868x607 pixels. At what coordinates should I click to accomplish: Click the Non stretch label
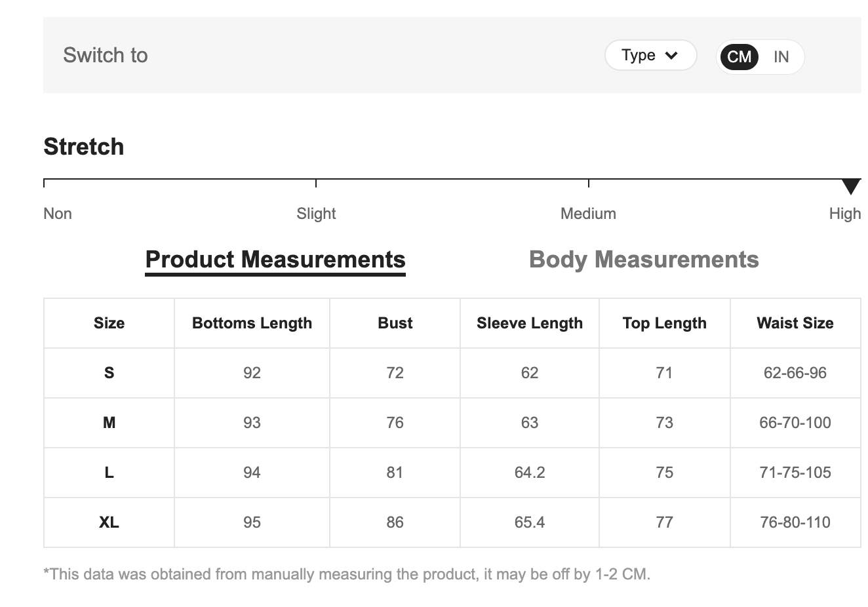pyautogui.click(x=58, y=214)
